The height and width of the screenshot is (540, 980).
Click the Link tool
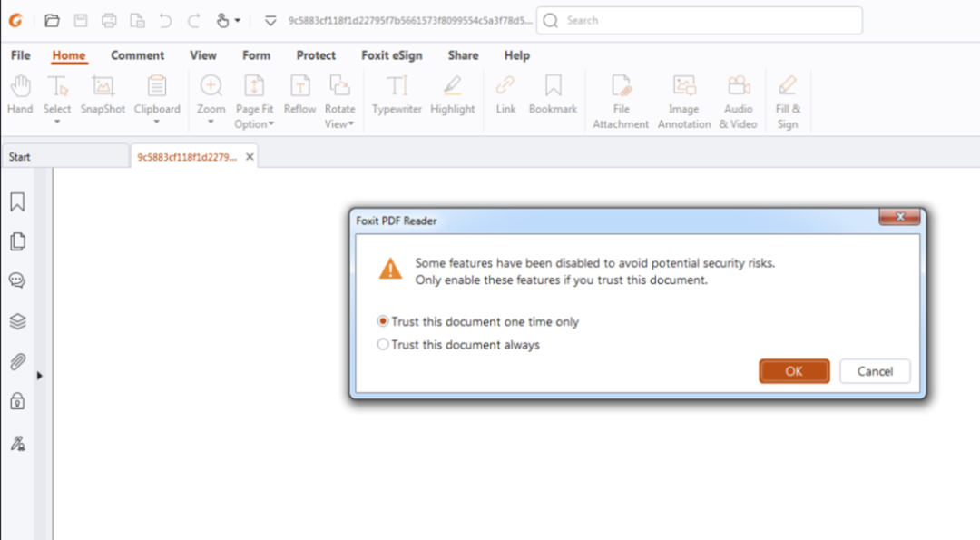[x=505, y=93]
